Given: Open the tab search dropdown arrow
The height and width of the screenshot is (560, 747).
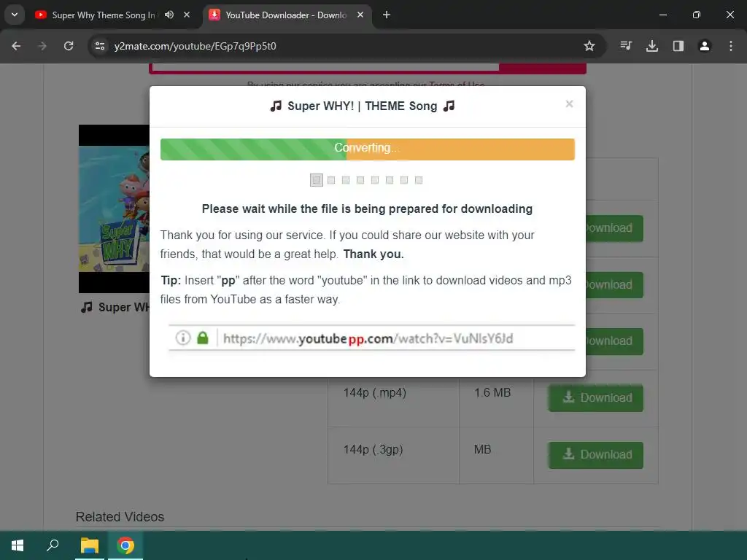Looking at the screenshot, I should pyautogui.click(x=15, y=15).
